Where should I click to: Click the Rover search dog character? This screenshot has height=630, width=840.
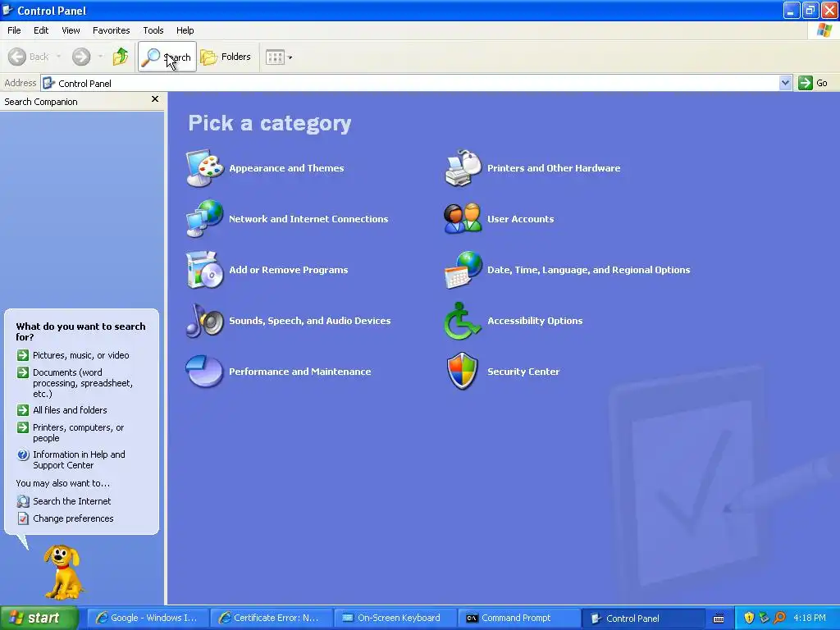tap(63, 572)
